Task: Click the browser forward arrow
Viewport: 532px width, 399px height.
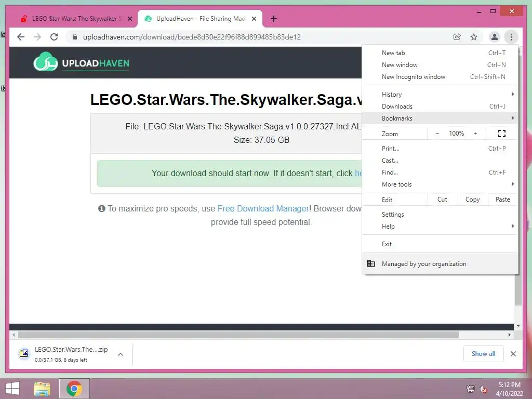Action: coord(37,37)
